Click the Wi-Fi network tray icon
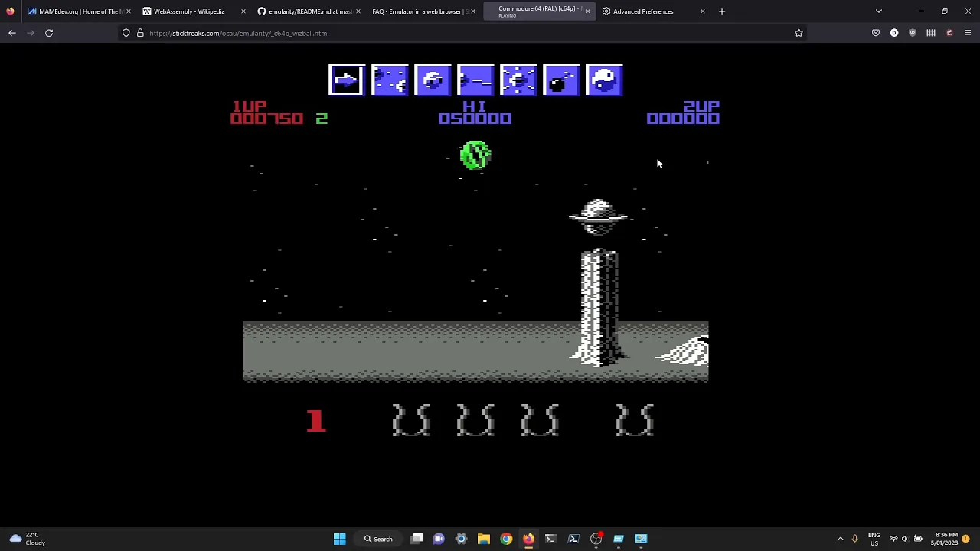This screenshot has height=551, width=980. point(893,539)
